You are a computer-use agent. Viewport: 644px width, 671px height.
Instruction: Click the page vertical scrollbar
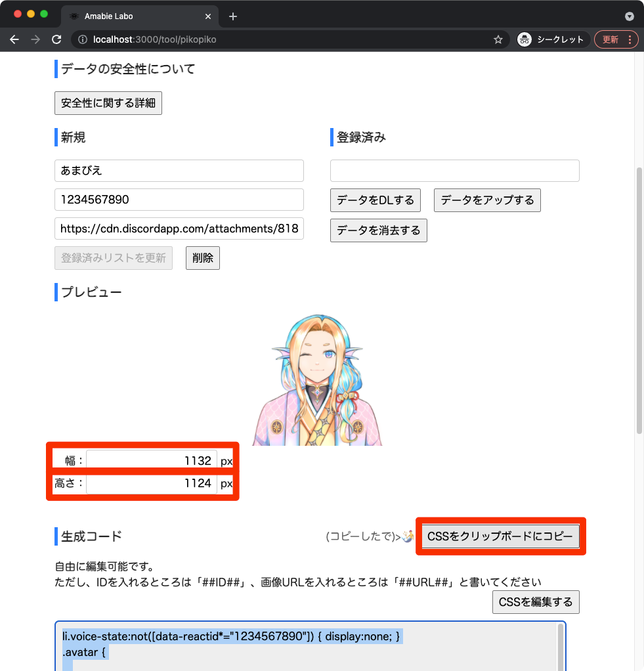coord(639,299)
